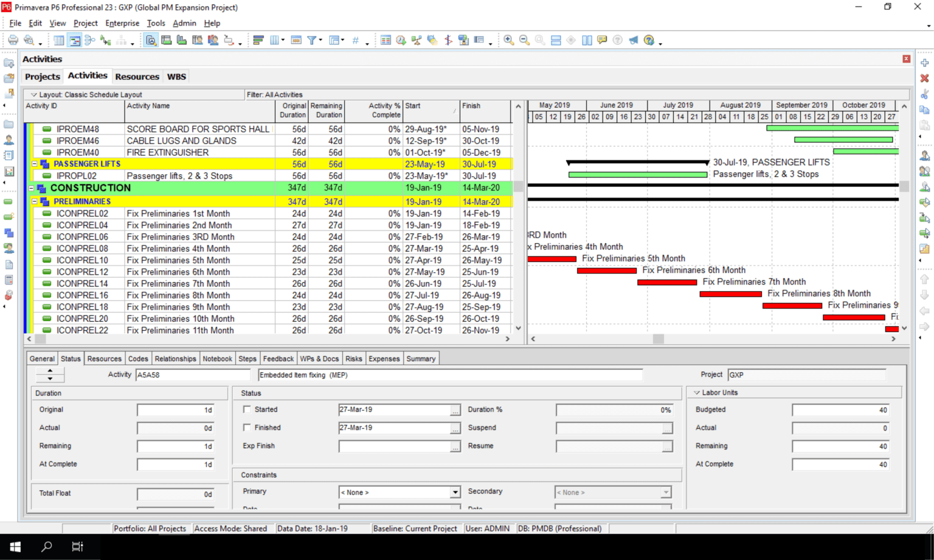Collapse the PASSENGER LIFTS group
This screenshot has width=934, height=560.
[x=35, y=164]
